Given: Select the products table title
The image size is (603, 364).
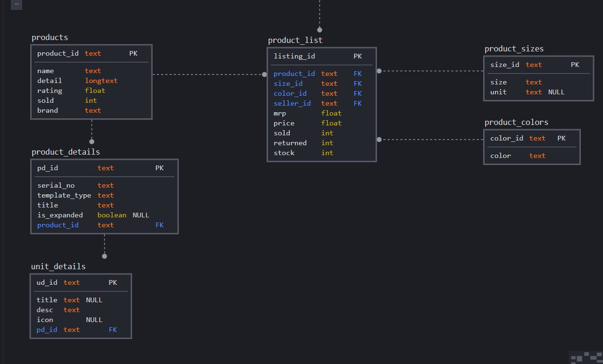Looking at the screenshot, I should pyautogui.click(x=50, y=37).
